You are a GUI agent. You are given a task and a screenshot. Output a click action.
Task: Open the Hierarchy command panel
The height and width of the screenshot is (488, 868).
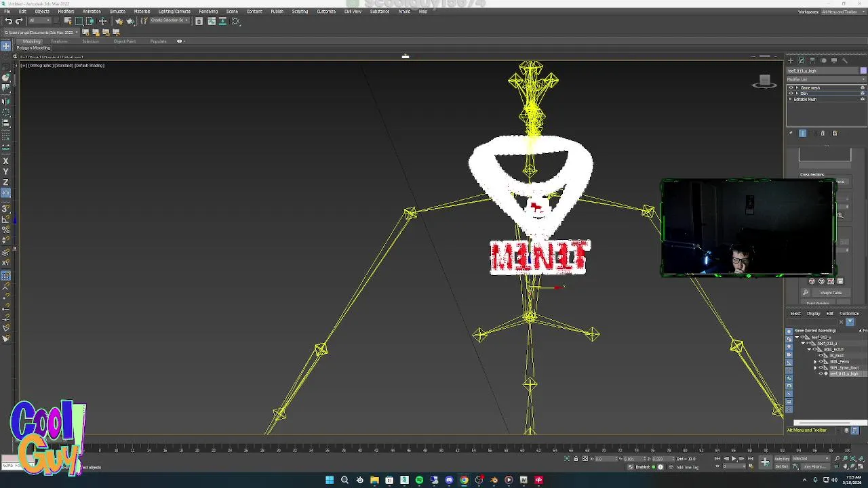click(812, 60)
